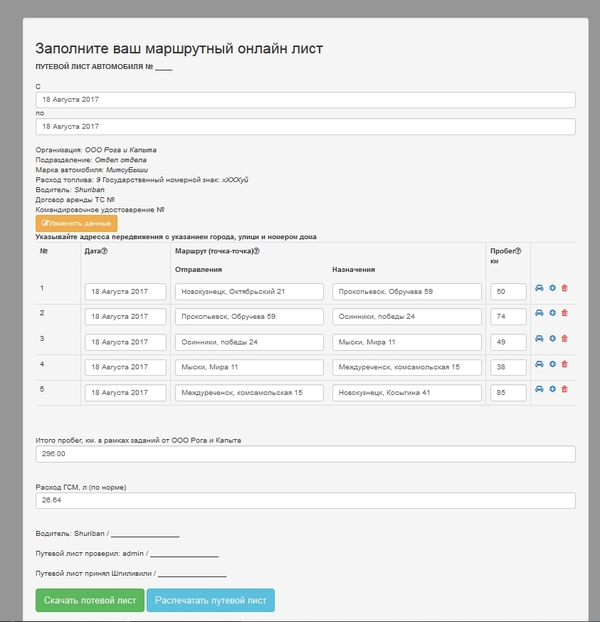600x622 pixels.
Task: Click the car icon in row 2
Action: [x=540, y=313]
